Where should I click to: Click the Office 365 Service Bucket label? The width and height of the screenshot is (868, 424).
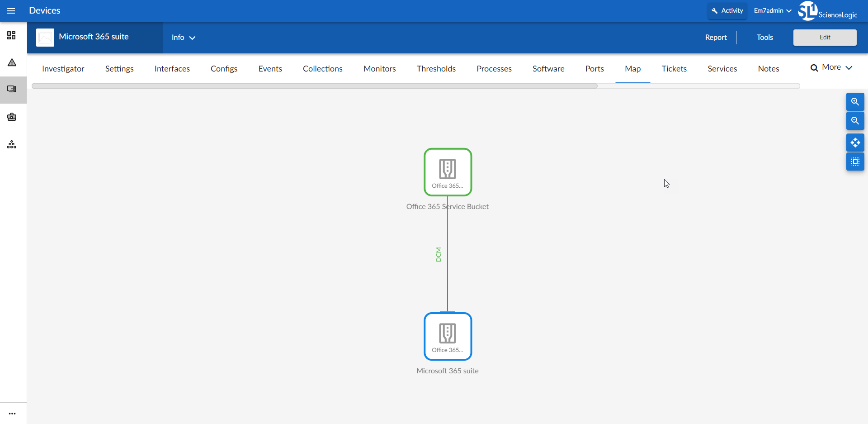tap(448, 206)
